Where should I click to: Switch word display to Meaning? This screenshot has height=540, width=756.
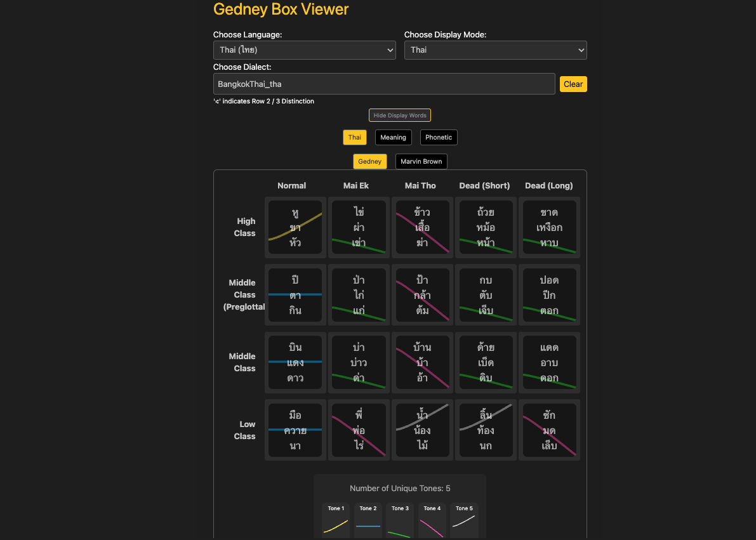click(394, 137)
